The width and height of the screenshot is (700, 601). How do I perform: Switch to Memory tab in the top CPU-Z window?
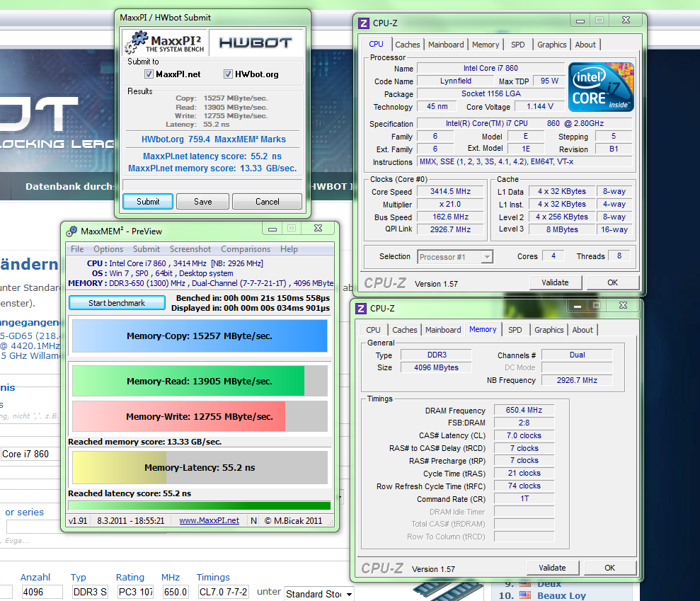click(x=486, y=45)
